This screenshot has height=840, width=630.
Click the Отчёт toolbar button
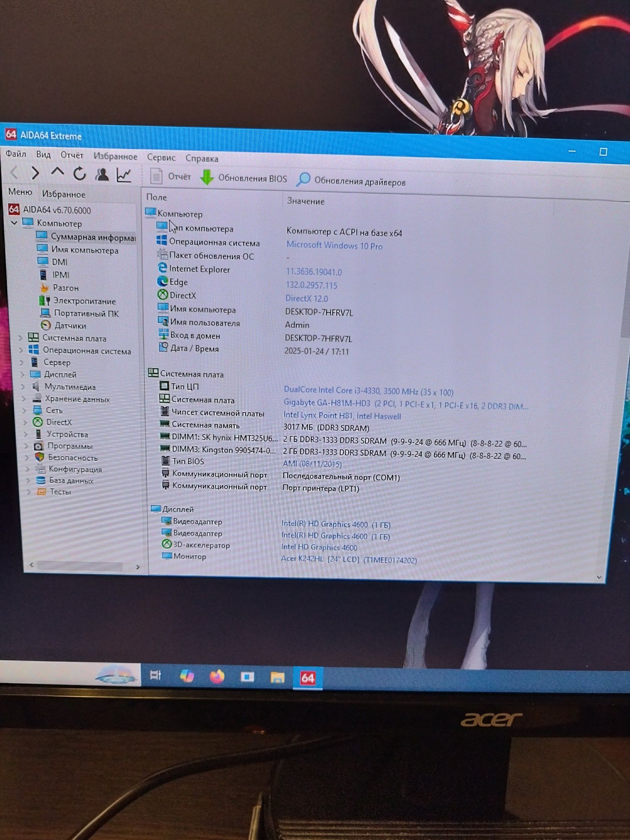point(171,176)
